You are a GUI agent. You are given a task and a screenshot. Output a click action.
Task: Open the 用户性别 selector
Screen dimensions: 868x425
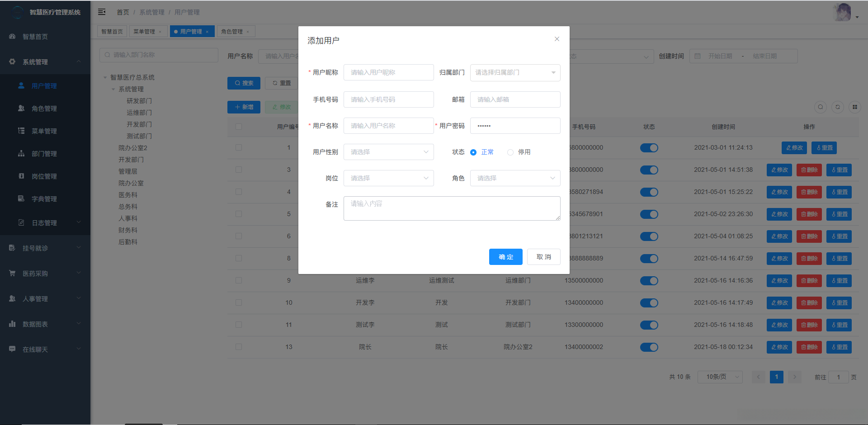388,152
